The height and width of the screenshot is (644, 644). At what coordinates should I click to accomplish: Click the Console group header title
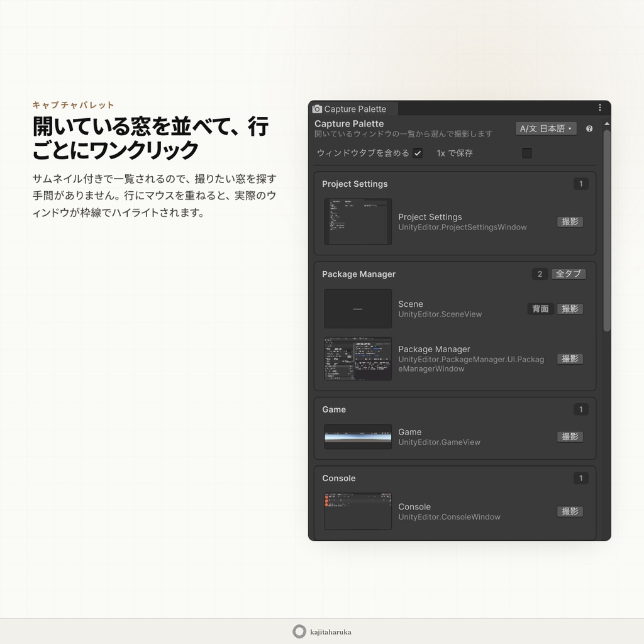(x=339, y=478)
